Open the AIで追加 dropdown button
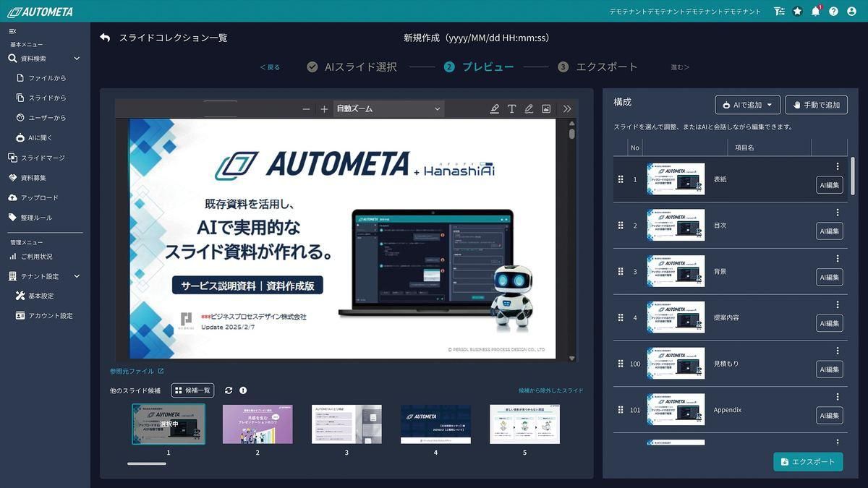The image size is (868, 488). (748, 105)
